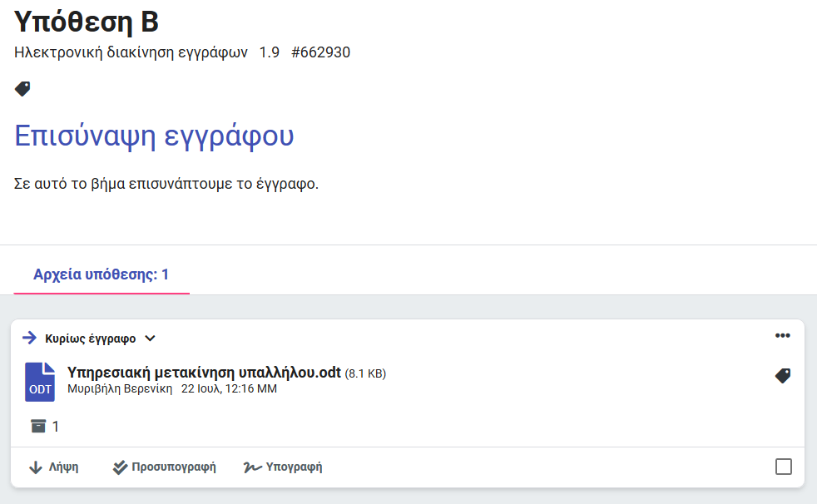This screenshot has width=817, height=504.
Task: Open file Υπηρεσιακή μετακίνηση υπαλλήλου.odt
Action: click(x=204, y=373)
